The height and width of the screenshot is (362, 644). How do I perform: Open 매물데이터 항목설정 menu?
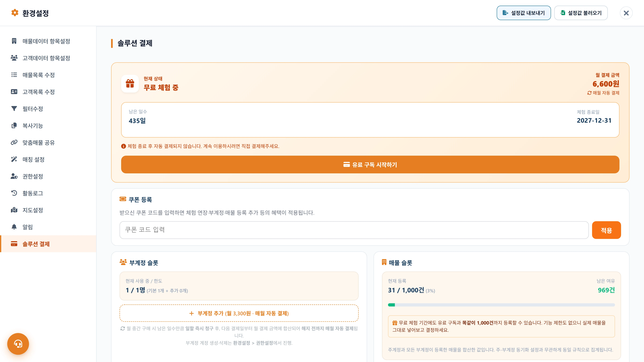[x=48, y=41]
